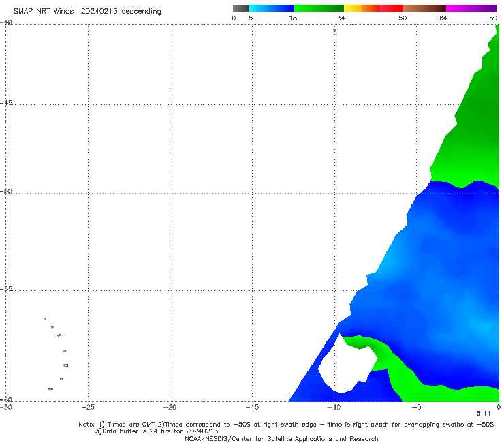Click the brown segment of the color bar
Viewport: 504px width, 443px height.
(x=424, y=8)
